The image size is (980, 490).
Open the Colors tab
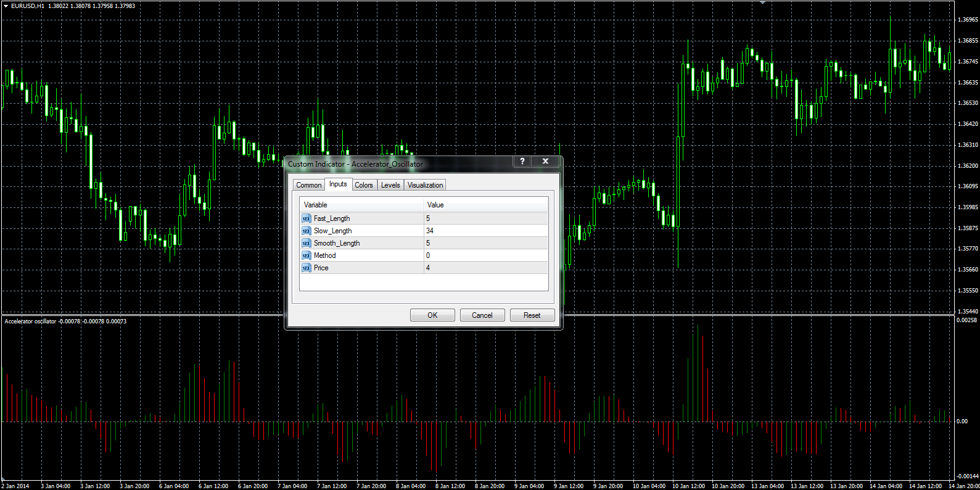coord(364,185)
